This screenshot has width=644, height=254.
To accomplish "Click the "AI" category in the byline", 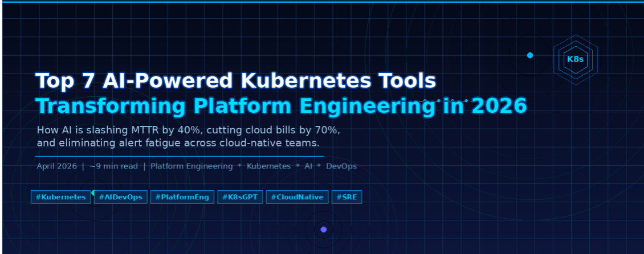I will tap(308, 167).
